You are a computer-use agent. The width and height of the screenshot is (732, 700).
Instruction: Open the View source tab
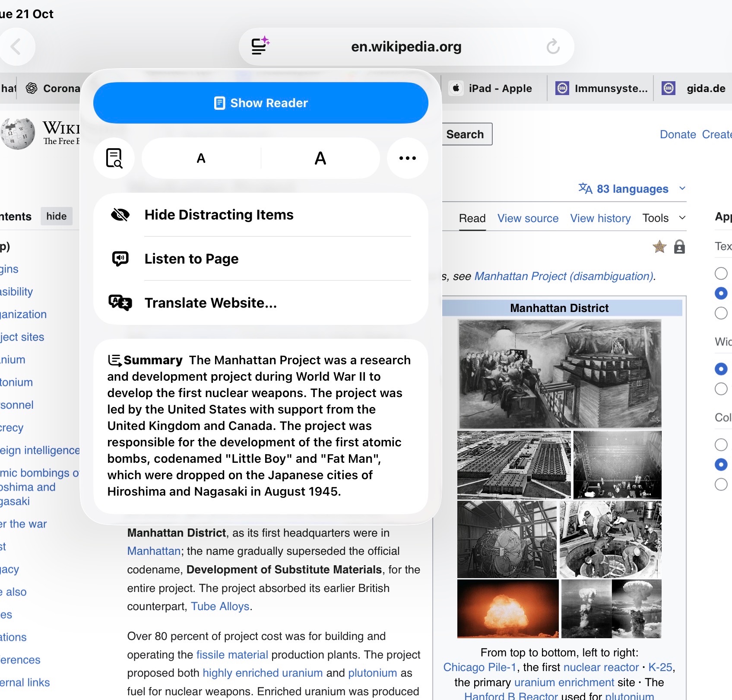528,218
